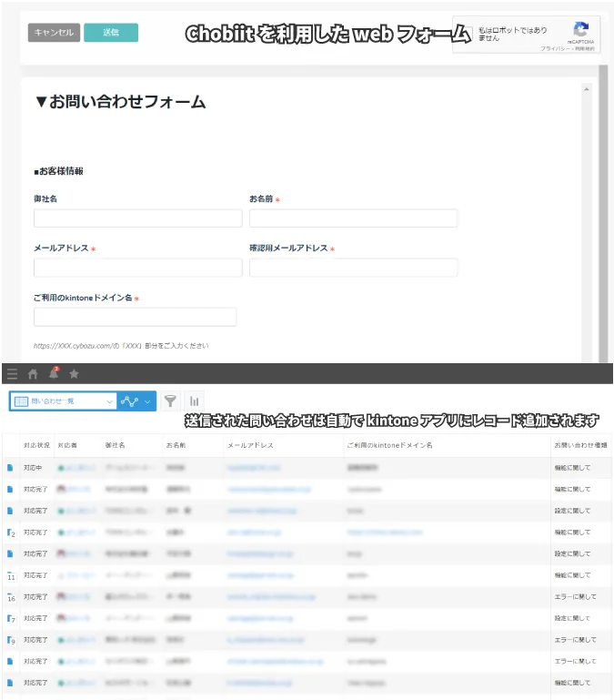
Task: Open the record icon marked 2
Action: point(11,533)
